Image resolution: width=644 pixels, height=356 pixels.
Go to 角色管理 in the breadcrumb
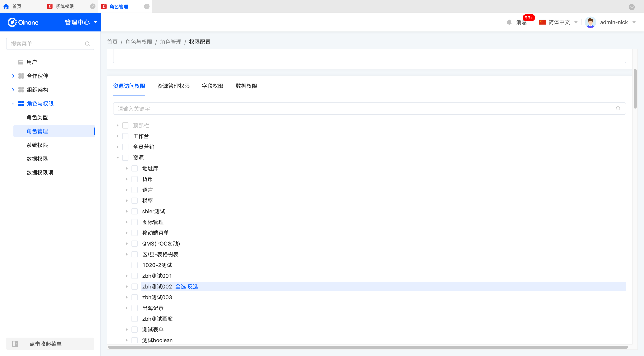(171, 42)
